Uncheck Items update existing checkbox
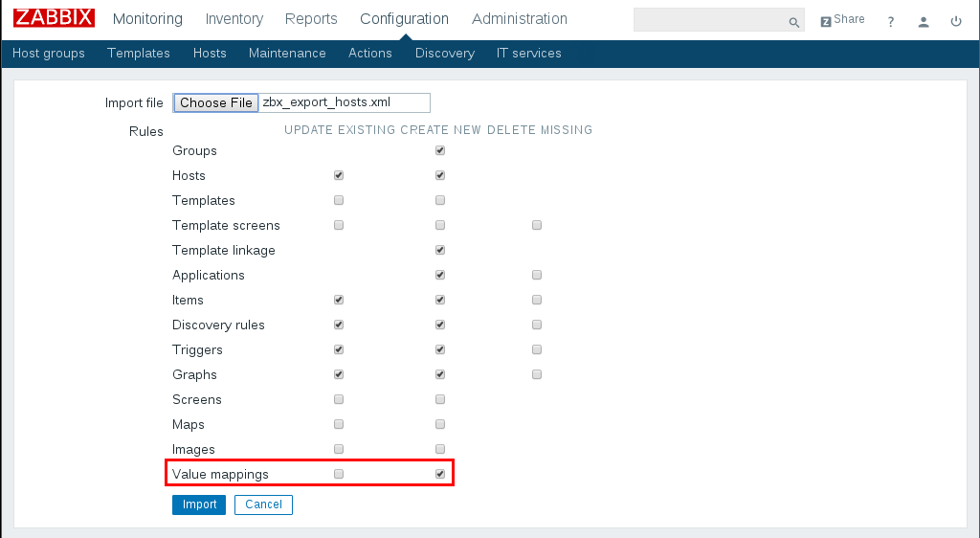The image size is (980, 538). point(339,300)
